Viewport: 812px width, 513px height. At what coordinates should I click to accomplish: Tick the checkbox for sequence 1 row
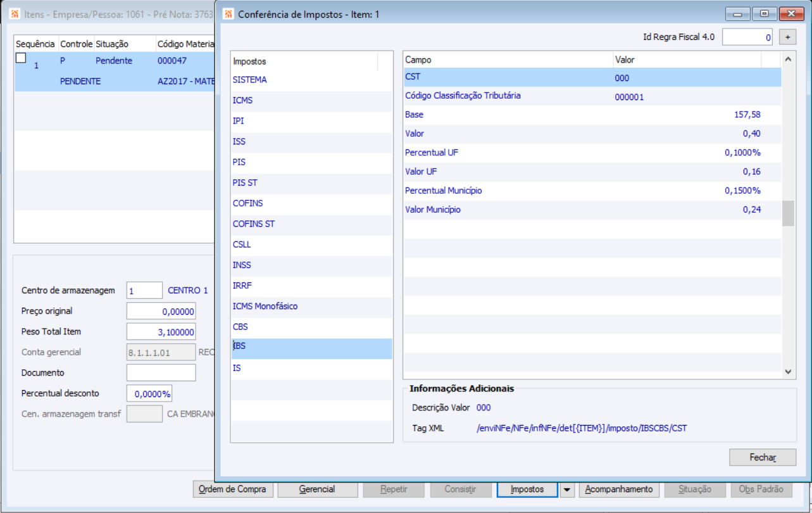point(21,58)
